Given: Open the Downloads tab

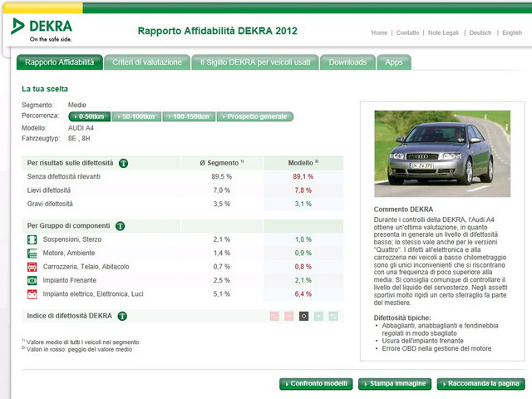Looking at the screenshot, I should 347,62.
